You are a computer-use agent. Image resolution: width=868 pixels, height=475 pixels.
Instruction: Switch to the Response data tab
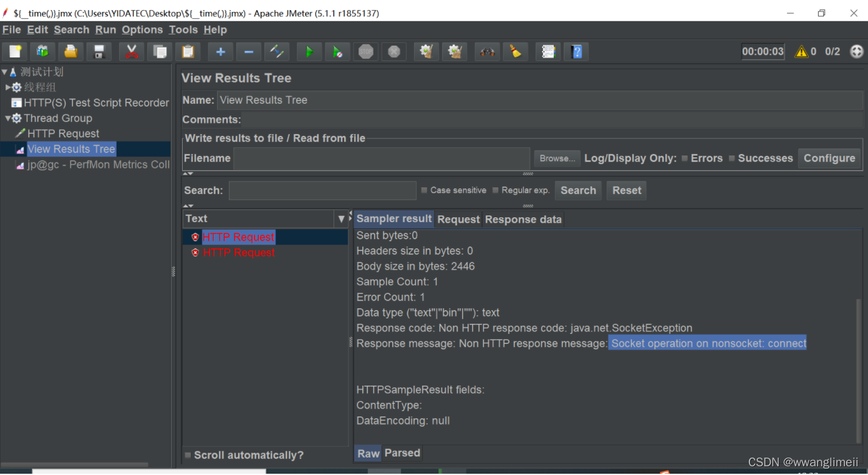point(523,219)
